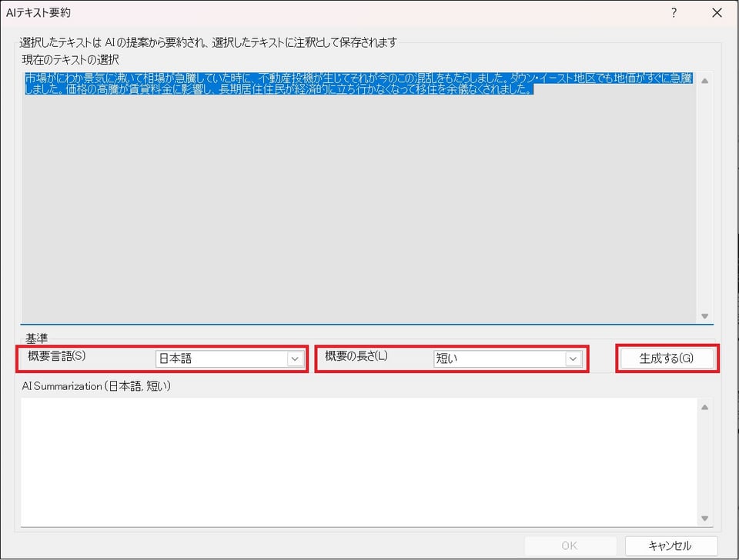Expand the 概要言語 dropdown arrow
The width and height of the screenshot is (739, 560).
click(x=295, y=358)
